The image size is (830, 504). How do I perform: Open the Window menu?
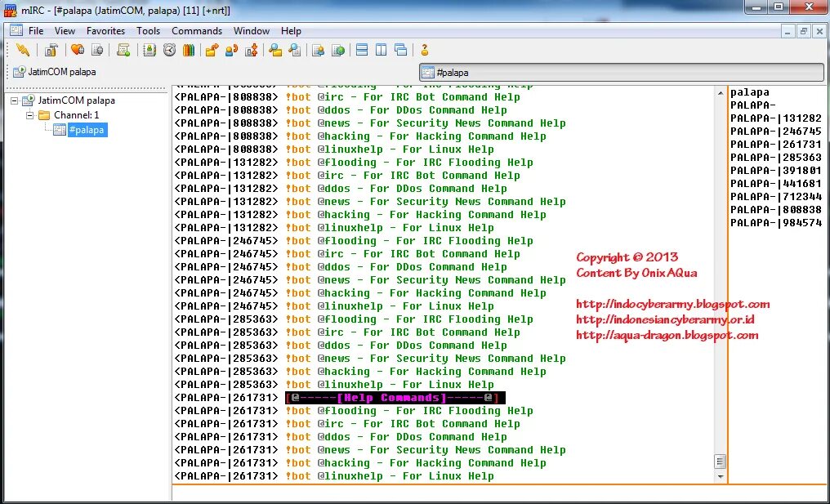252,31
